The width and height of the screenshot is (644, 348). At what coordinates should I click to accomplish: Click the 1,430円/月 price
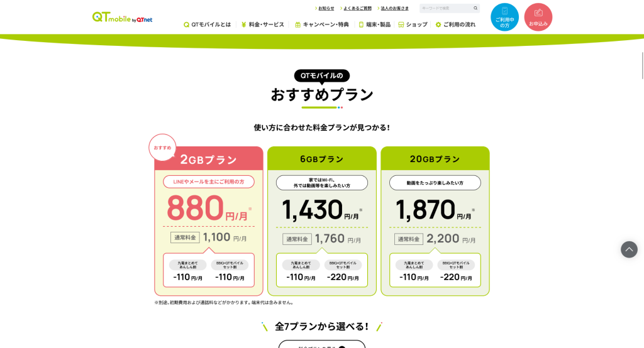coord(322,209)
